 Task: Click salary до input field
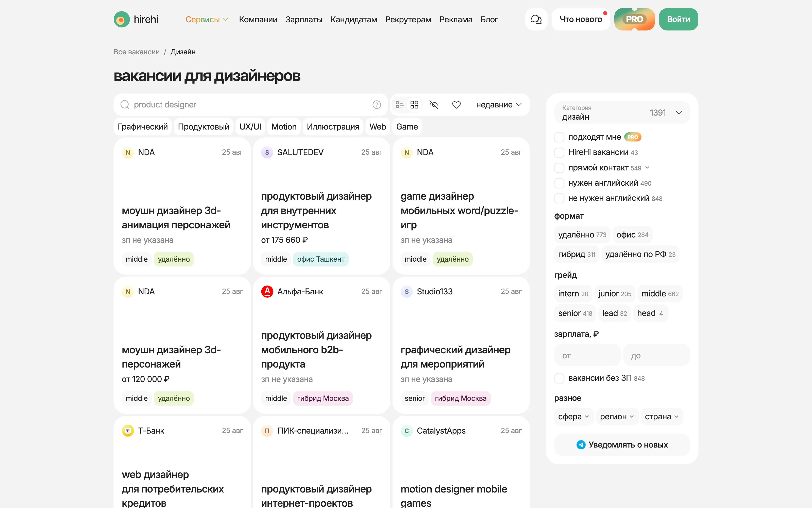(x=656, y=355)
